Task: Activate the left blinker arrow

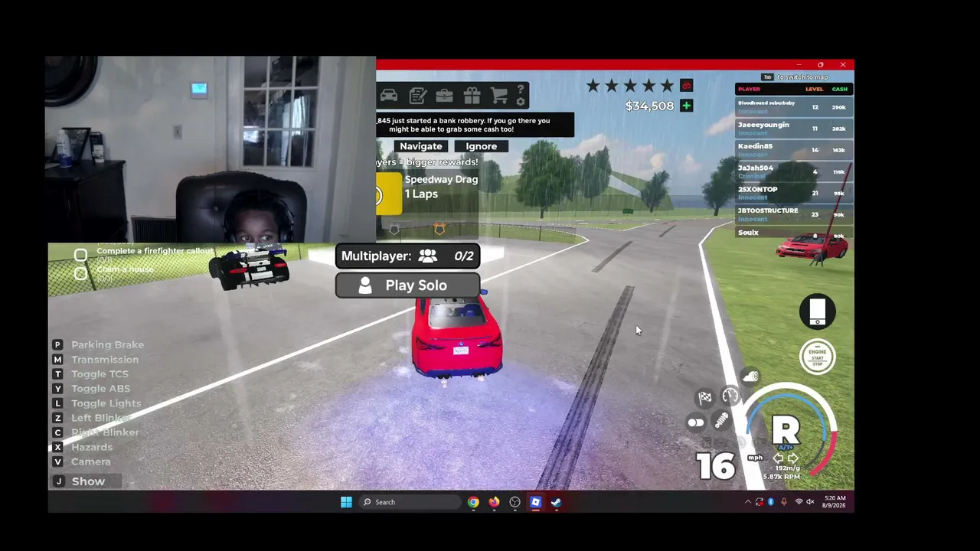Action: pos(778,458)
